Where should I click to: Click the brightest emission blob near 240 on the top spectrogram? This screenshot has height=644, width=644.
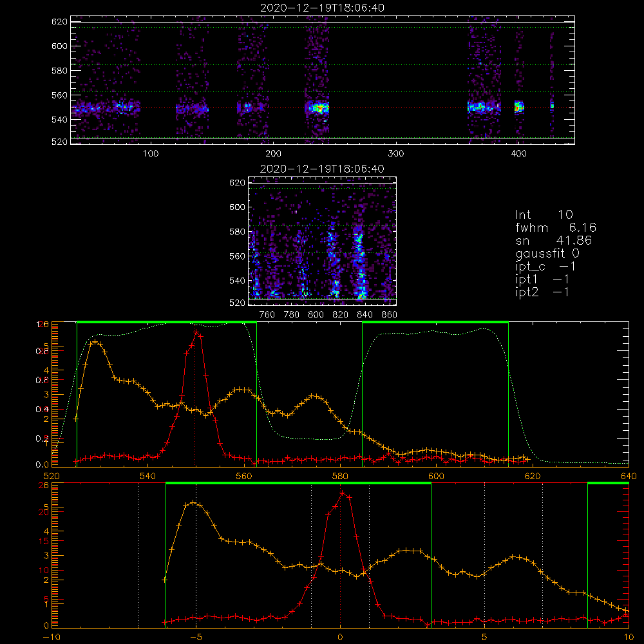coord(319,108)
